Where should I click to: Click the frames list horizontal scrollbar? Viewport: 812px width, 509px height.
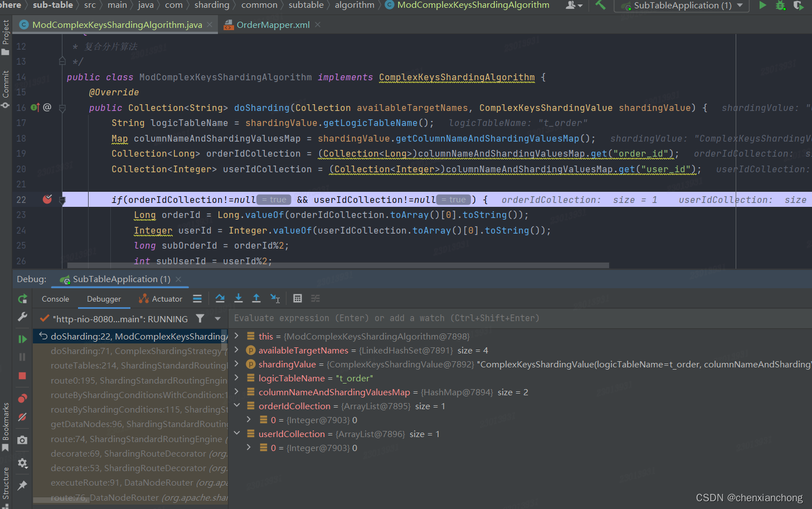pyautogui.click(x=61, y=500)
